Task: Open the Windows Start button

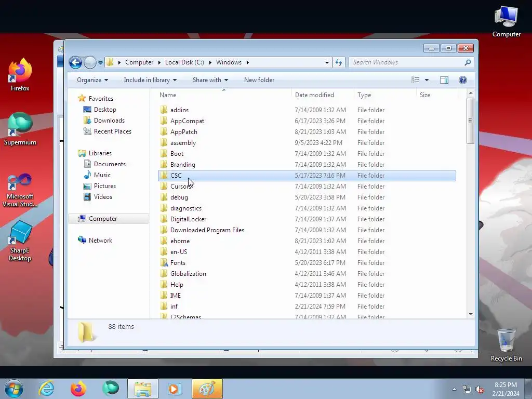Action: pos(14,389)
